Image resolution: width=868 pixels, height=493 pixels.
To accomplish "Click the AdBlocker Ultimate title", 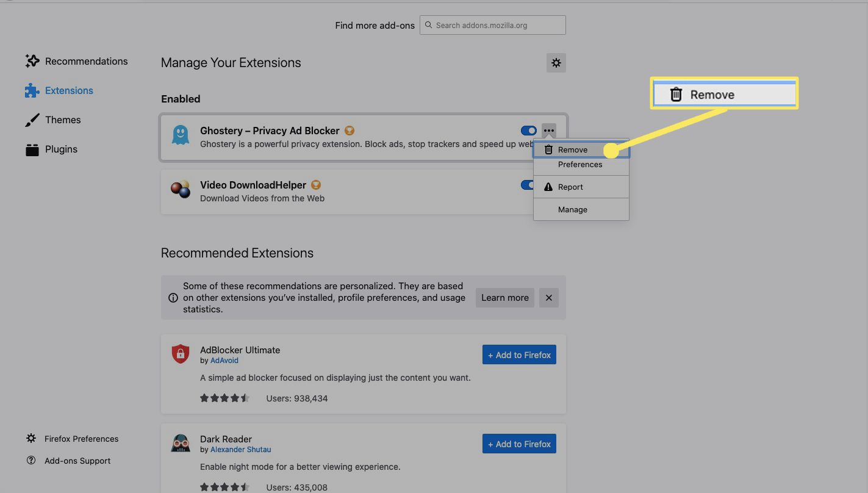I will pos(240,350).
